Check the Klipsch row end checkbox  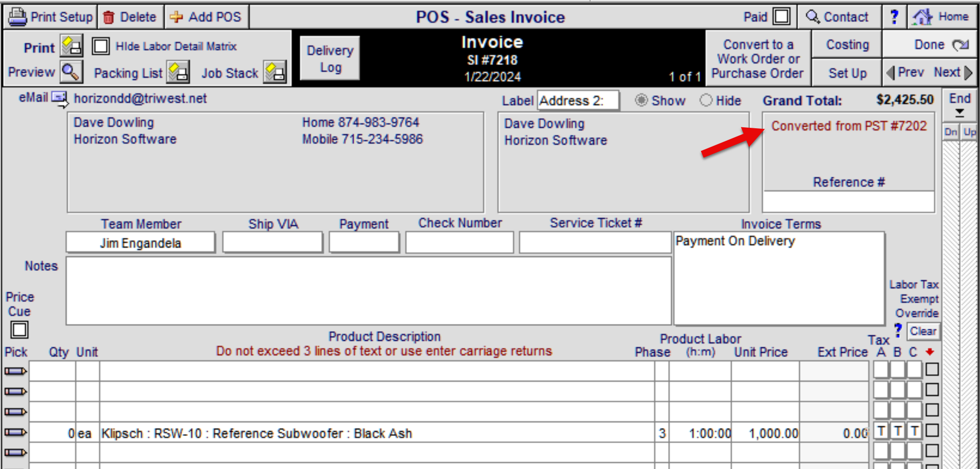click(x=932, y=431)
